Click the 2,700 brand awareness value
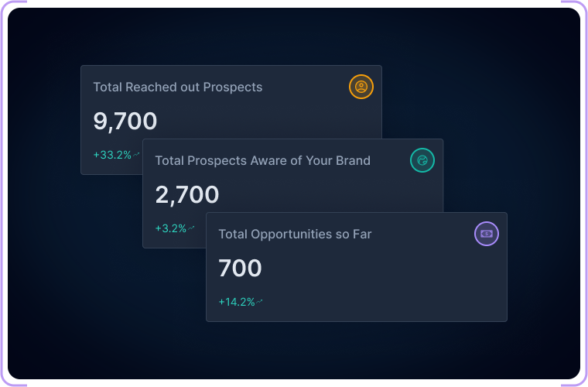The height and width of the screenshot is (387, 588). click(x=187, y=194)
